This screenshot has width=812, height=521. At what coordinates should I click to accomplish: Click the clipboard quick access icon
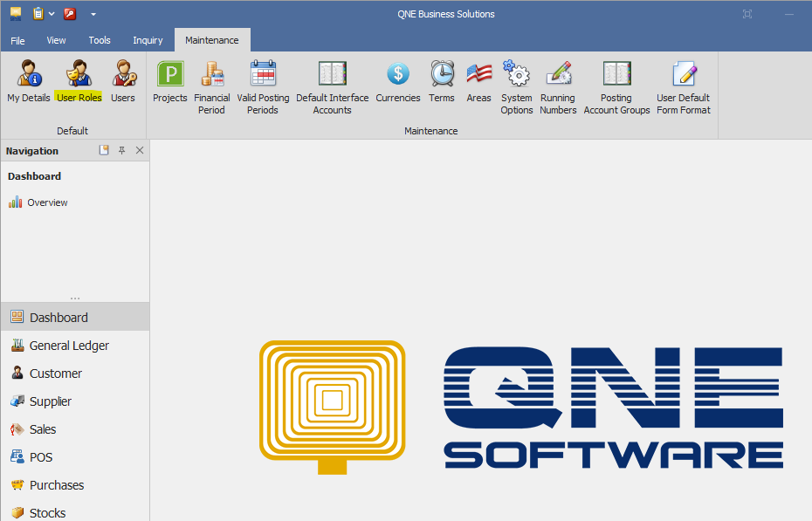38,13
